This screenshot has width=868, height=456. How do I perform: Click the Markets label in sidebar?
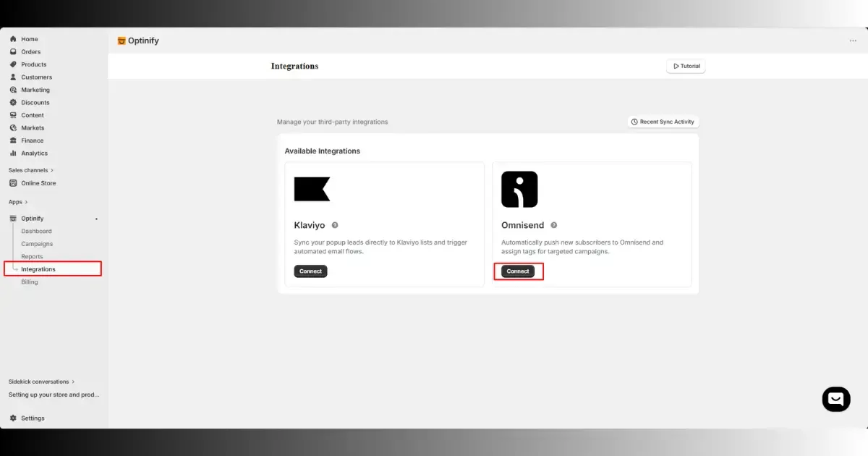coord(33,128)
